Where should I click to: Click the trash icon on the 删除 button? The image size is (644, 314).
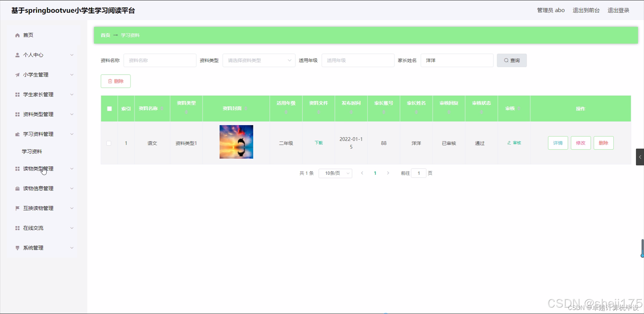click(110, 81)
